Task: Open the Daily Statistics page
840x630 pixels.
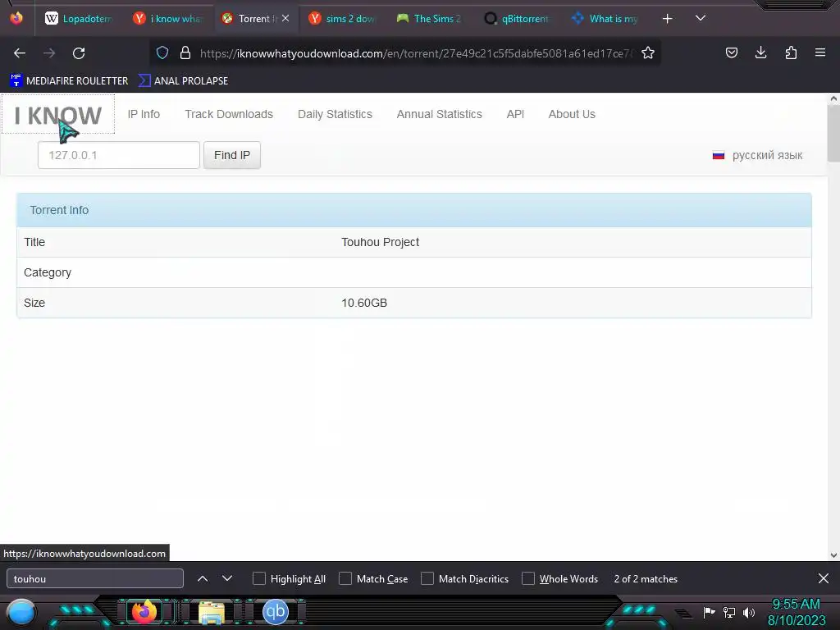Action: 335,114
